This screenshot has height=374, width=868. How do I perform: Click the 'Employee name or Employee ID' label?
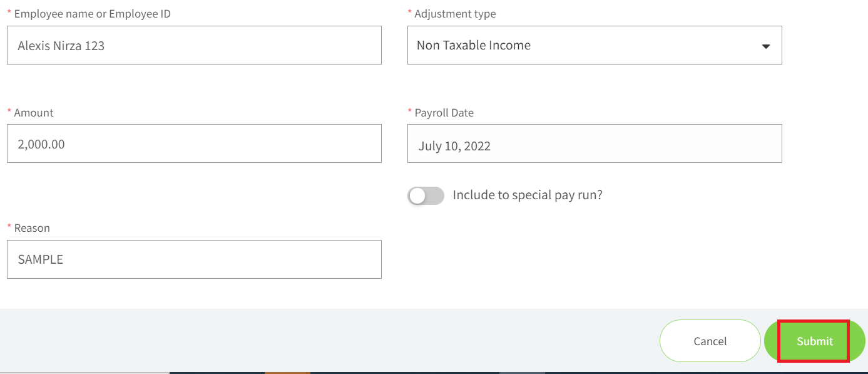[x=92, y=14]
